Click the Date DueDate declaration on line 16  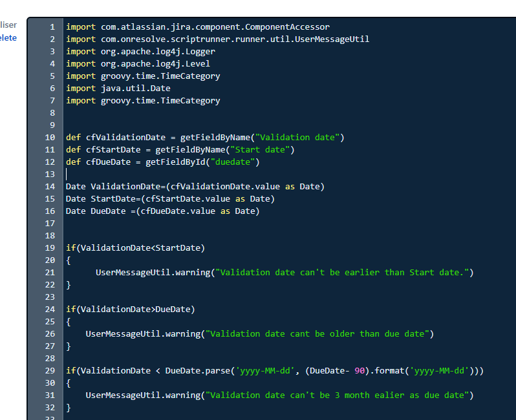point(162,211)
